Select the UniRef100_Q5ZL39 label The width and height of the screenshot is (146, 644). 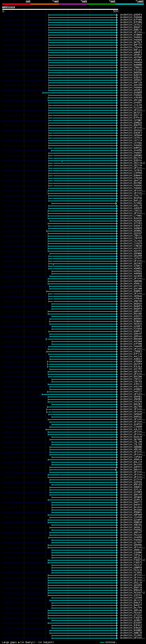(131, 583)
